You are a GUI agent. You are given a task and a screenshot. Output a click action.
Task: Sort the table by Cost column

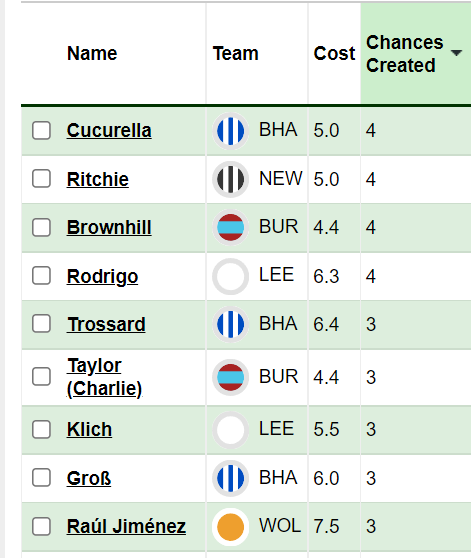(x=334, y=53)
